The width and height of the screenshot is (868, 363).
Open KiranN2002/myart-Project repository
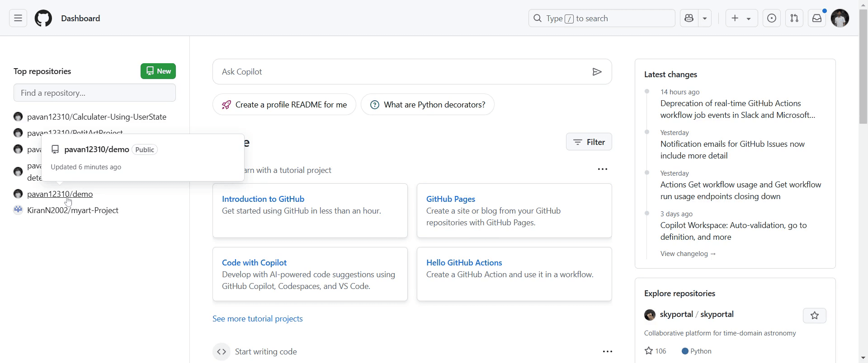coord(73,210)
